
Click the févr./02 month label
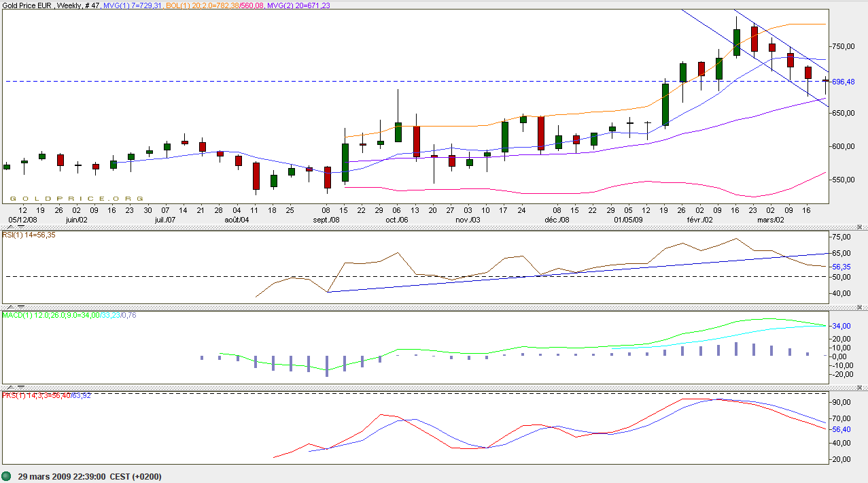(x=699, y=220)
